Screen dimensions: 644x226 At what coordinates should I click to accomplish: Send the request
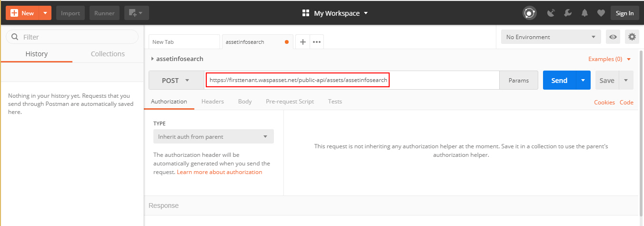click(x=559, y=81)
